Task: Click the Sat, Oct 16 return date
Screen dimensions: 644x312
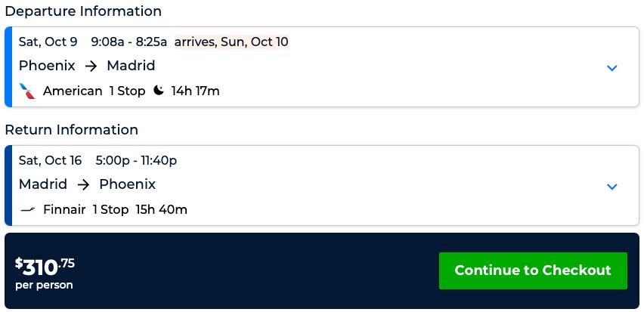Action: coord(51,161)
